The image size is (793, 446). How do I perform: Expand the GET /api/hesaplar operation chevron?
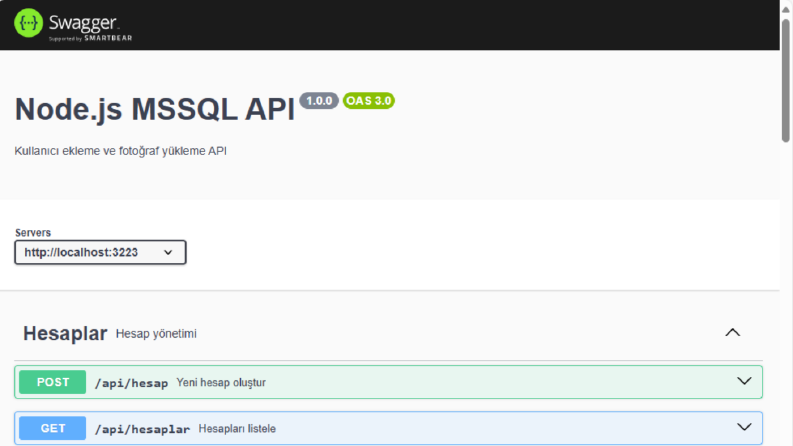[744, 427]
